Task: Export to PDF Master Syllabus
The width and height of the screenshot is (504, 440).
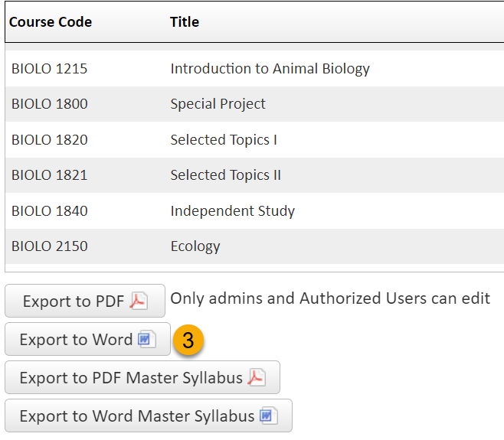Action: coord(142,377)
